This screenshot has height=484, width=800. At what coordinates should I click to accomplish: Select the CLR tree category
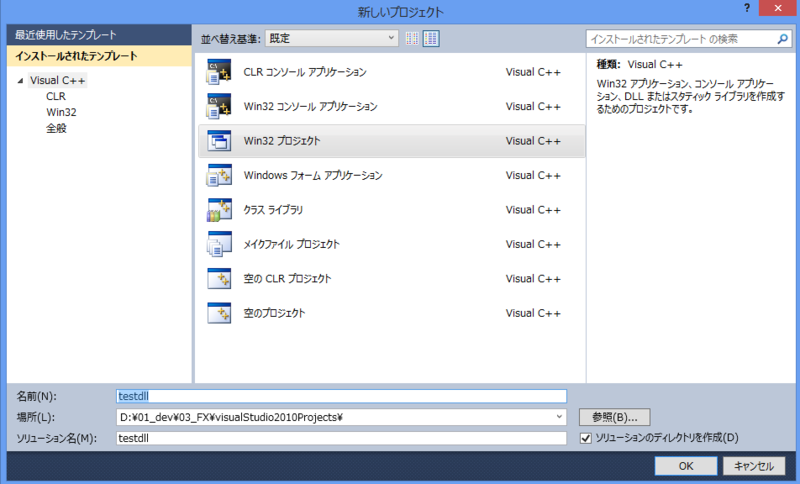pos(56,96)
